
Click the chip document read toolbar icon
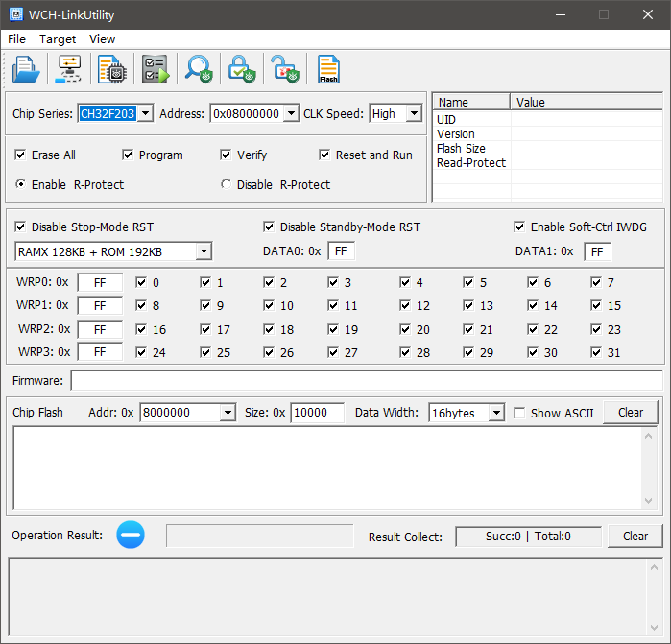[x=112, y=69]
